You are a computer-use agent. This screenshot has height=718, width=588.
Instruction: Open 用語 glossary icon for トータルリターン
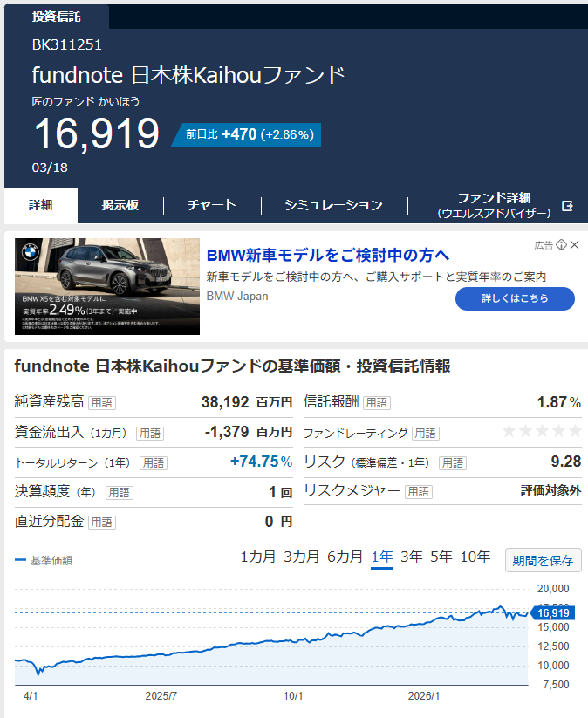153,463
